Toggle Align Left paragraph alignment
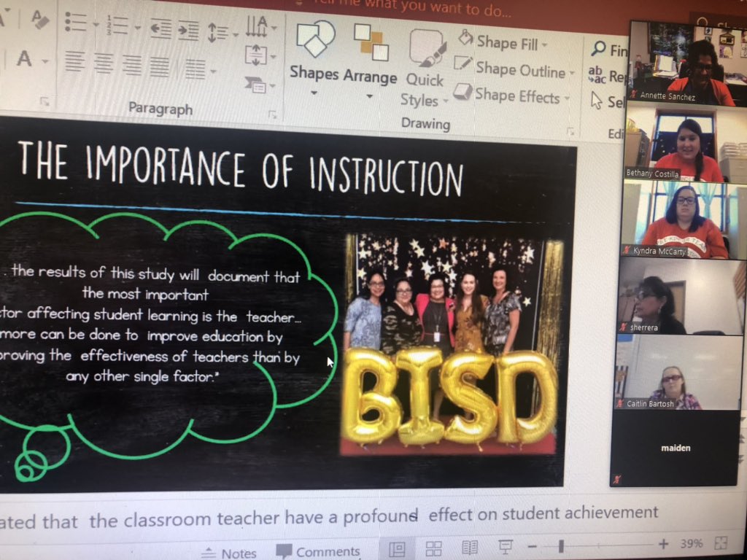 click(75, 61)
